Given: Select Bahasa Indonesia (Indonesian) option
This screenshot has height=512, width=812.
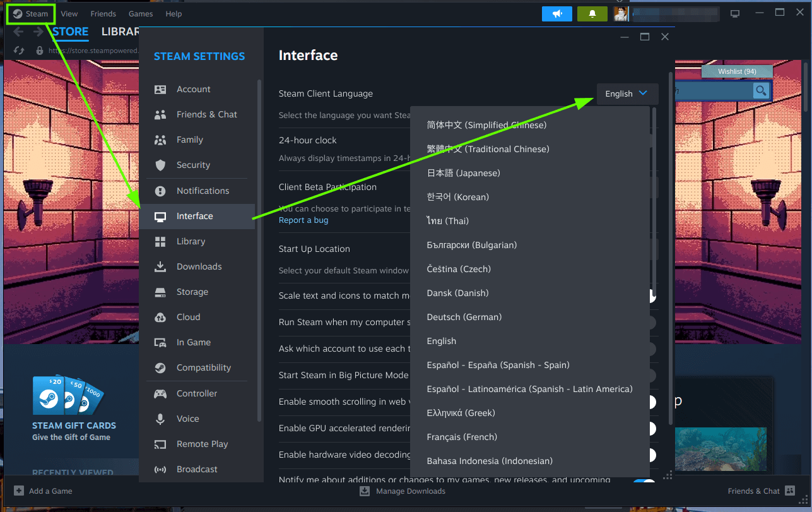Looking at the screenshot, I should pos(530,461).
